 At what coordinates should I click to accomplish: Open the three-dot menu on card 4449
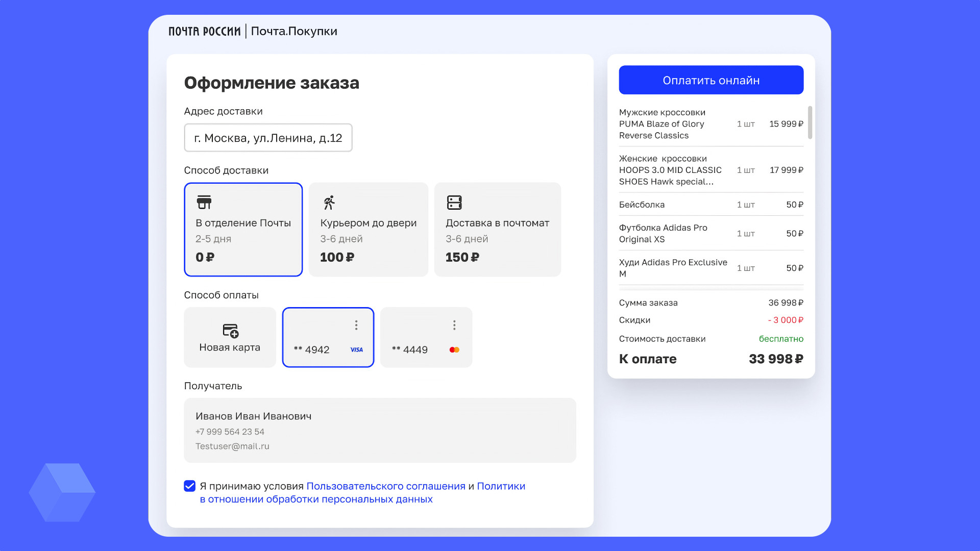[x=454, y=325]
